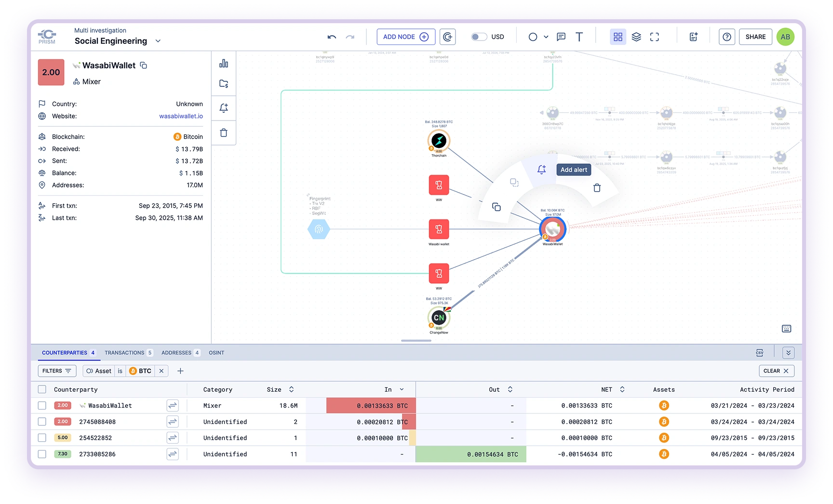The image size is (833, 504).
Task: Click the 2.00 risk score badge
Action: point(51,72)
